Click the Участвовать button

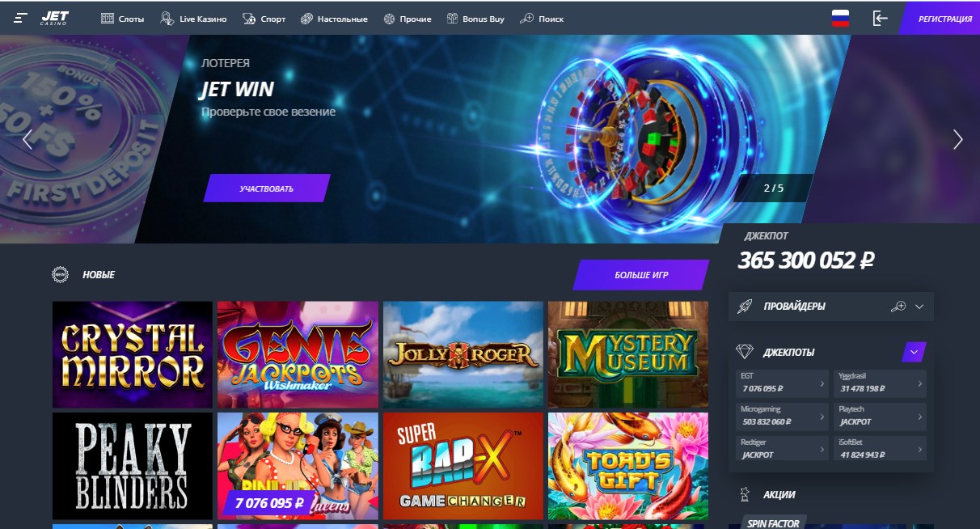(267, 188)
